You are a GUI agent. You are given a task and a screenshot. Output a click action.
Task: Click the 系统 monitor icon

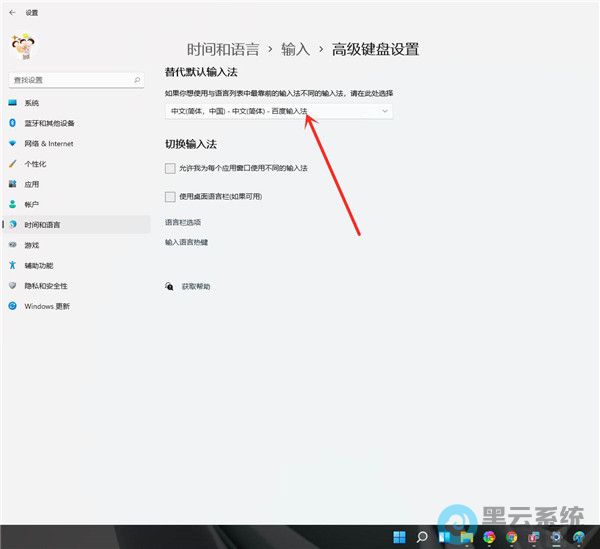[x=13, y=103]
